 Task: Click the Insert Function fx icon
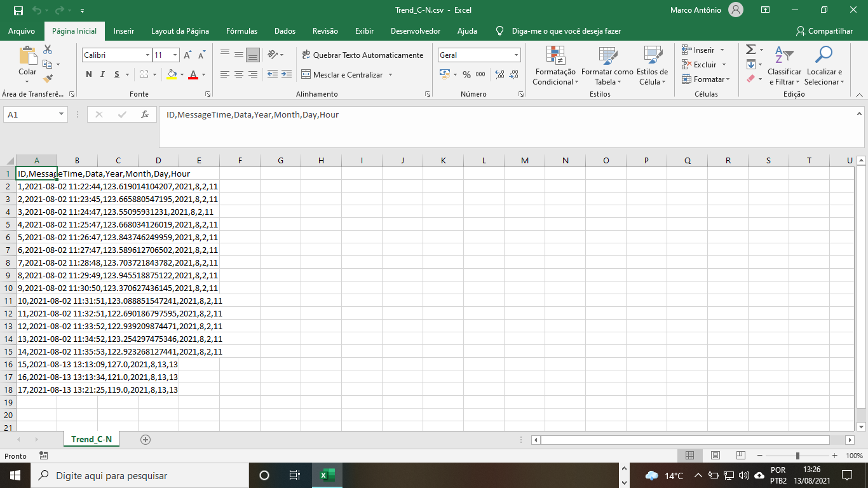point(145,115)
